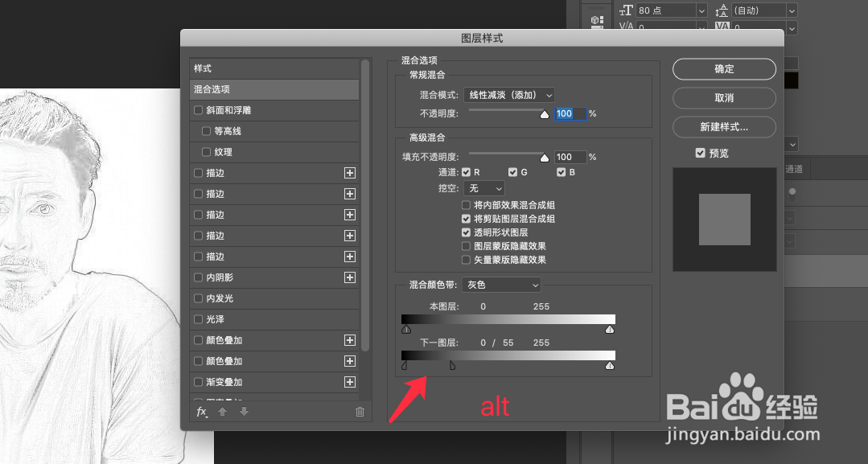Click the styles list vertical scrollbar
868x464 pixels.
coord(364,205)
